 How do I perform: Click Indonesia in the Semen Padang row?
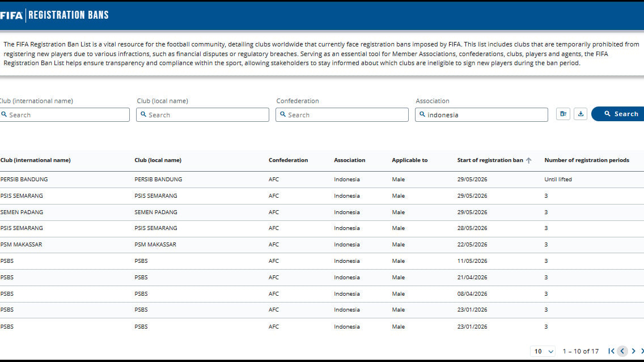346,212
